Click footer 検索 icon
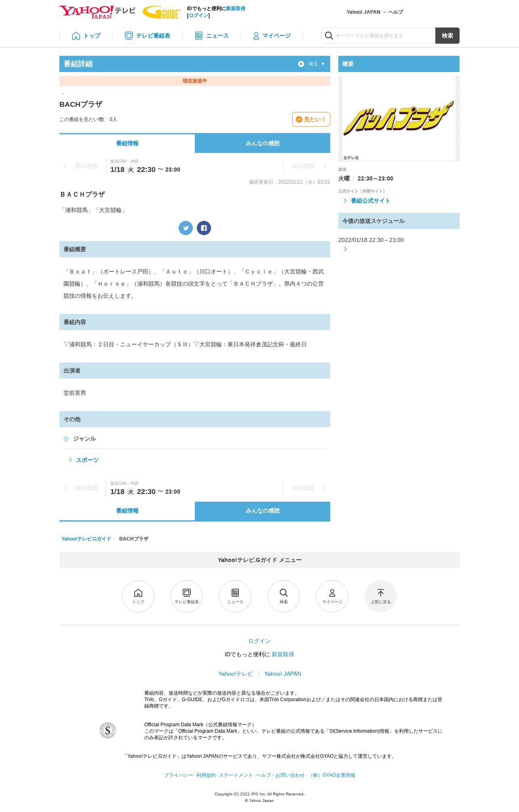 [x=284, y=596]
